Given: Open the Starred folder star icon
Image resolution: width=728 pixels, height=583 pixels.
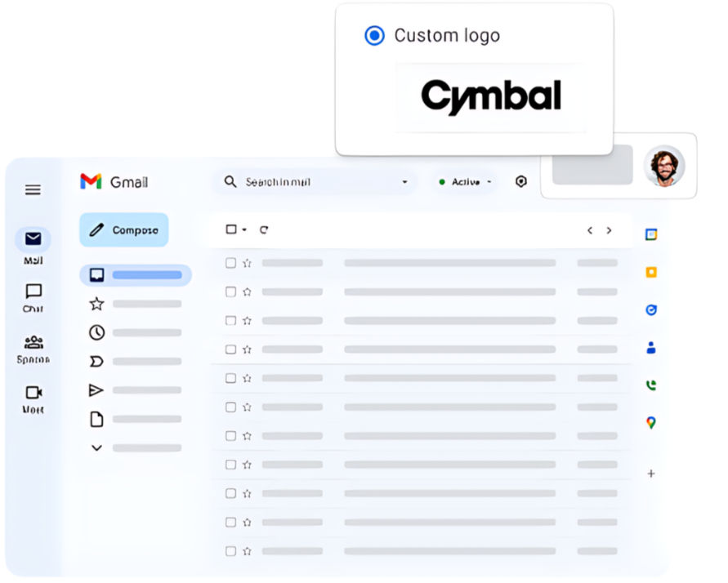Looking at the screenshot, I should (x=96, y=304).
